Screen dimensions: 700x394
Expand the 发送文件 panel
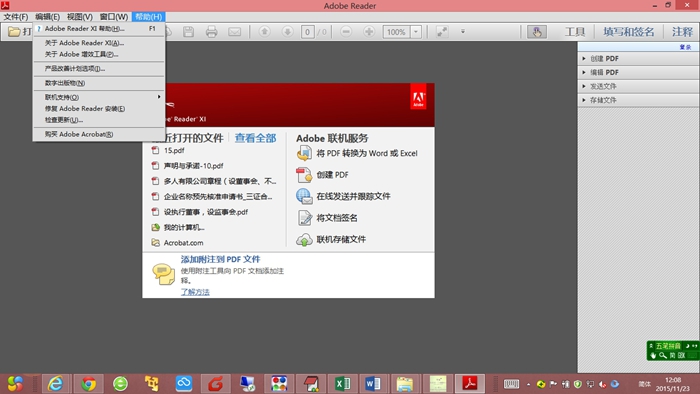coord(638,86)
